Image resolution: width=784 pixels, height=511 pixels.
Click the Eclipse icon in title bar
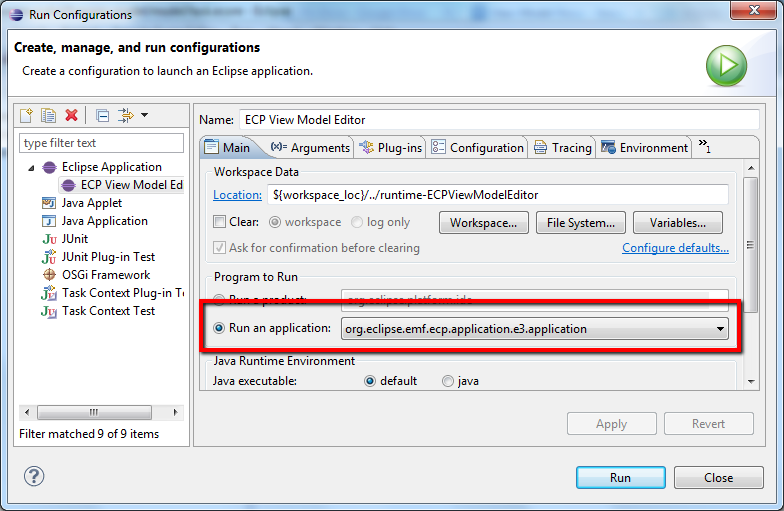click(x=16, y=15)
